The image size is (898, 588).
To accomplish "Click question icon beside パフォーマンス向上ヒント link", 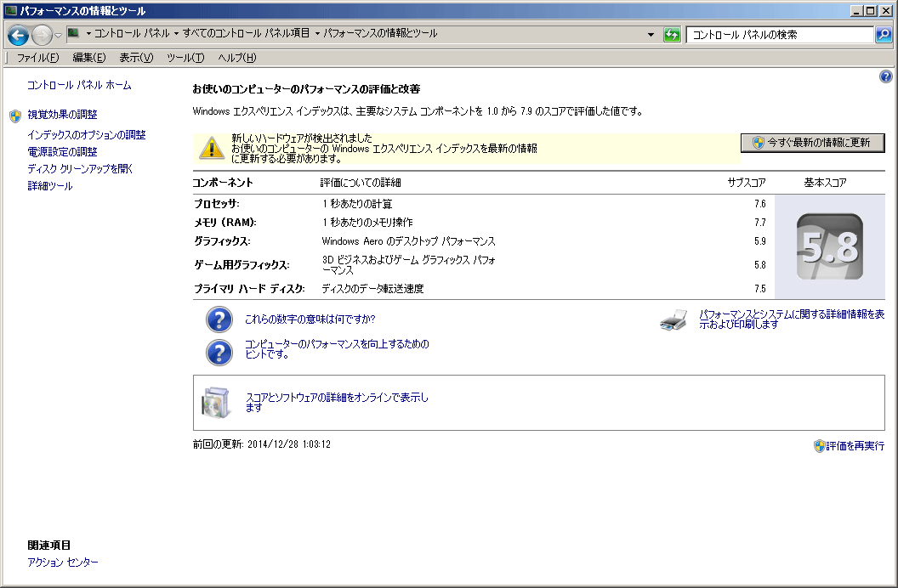I will [x=219, y=353].
